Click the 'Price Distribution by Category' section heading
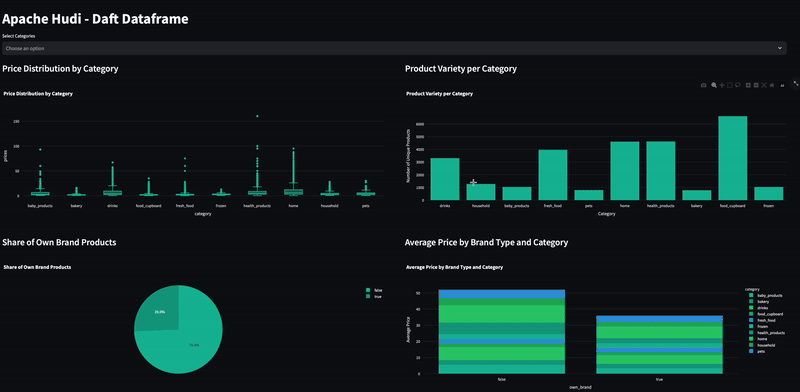800x392 pixels. [60, 68]
